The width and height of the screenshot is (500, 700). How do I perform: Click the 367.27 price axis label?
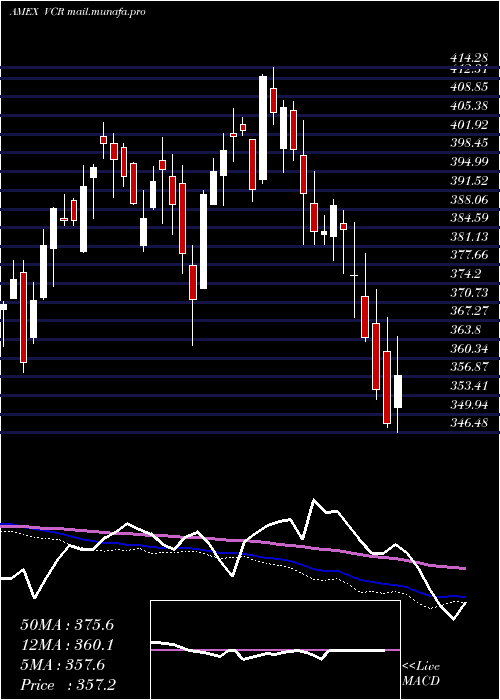tap(469, 311)
